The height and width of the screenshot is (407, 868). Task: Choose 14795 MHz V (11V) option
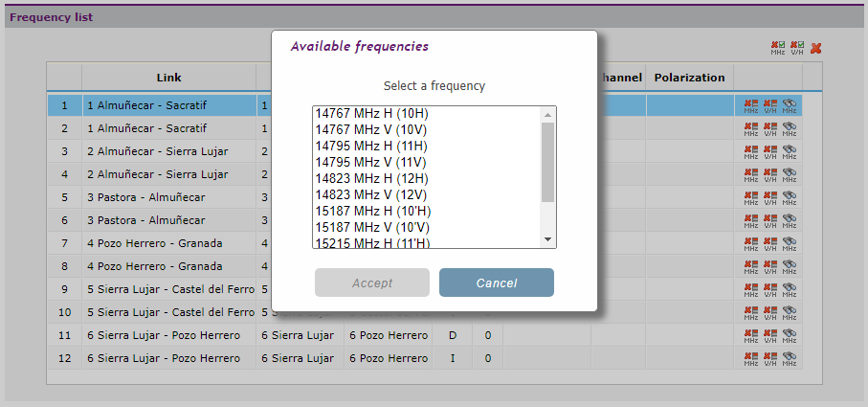click(426, 162)
